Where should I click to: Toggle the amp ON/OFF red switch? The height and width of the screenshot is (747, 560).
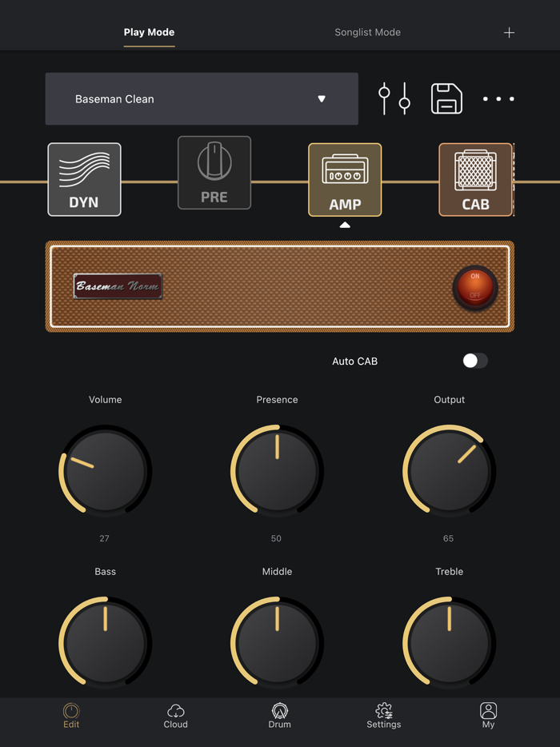475,287
